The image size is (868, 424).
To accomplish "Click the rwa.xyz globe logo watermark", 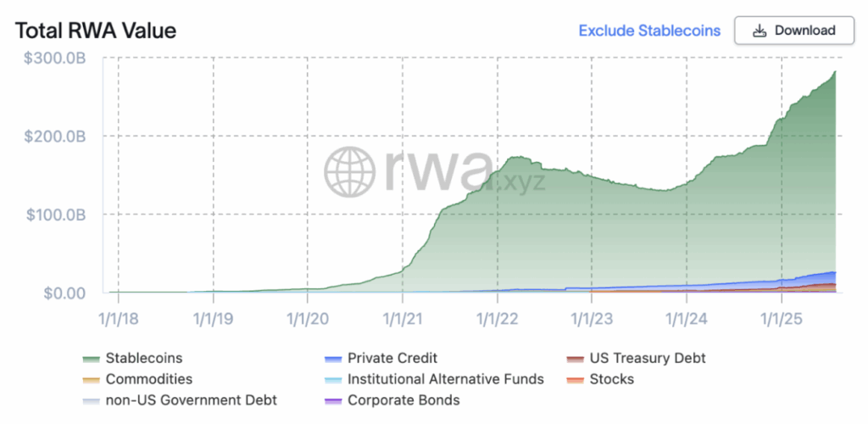I will [x=350, y=171].
